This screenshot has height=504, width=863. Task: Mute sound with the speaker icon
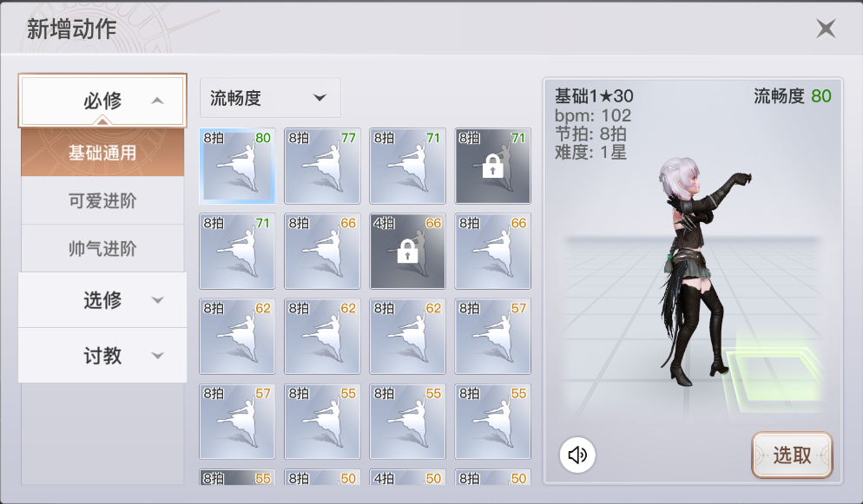pyautogui.click(x=577, y=455)
